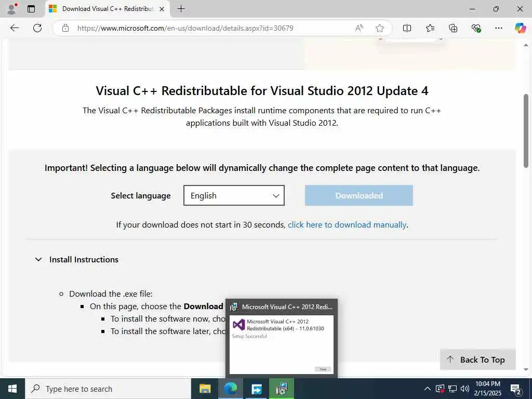Viewport: 532px width, 399px height.
Task: Open the notification center icon
Action: (x=516, y=389)
